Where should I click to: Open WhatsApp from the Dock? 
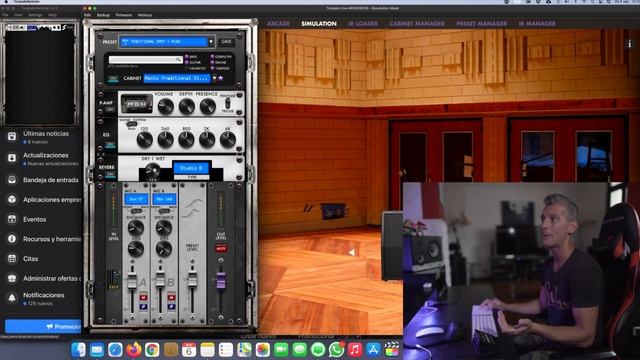[x=336, y=350]
